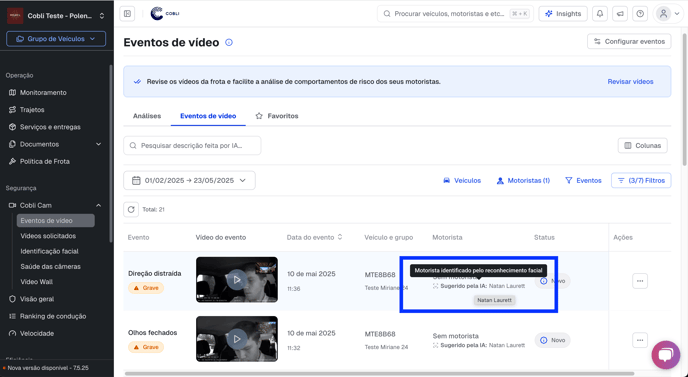Click the Status column header

point(544,237)
